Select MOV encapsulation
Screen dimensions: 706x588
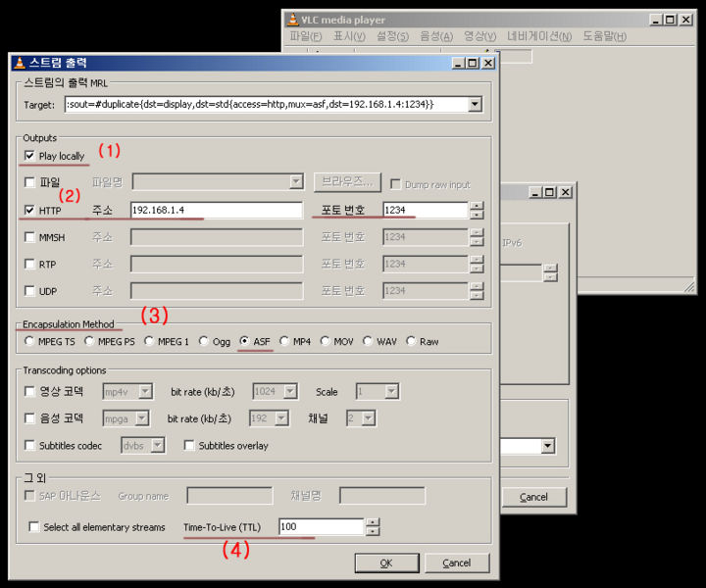325,341
